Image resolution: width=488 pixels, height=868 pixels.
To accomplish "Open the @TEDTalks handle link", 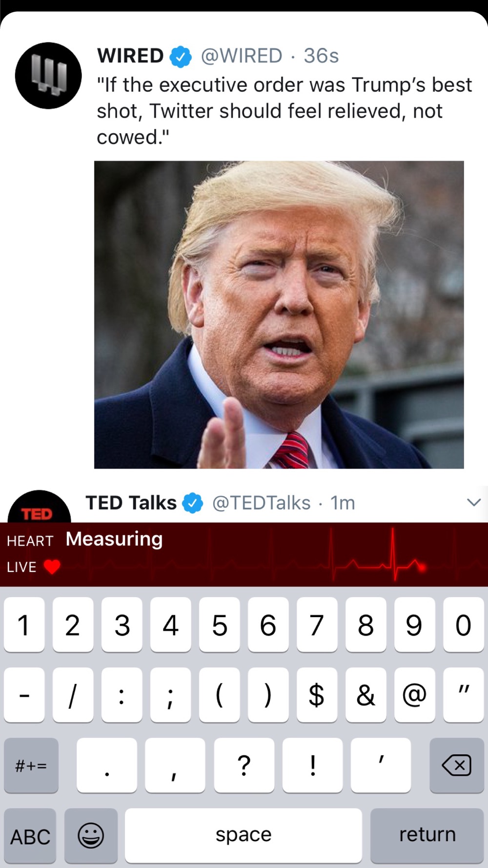I will pyautogui.click(x=261, y=503).
